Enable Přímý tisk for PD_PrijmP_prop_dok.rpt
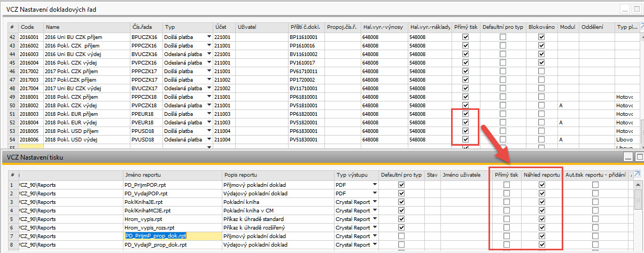This screenshot has width=644, height=253. 506,236
